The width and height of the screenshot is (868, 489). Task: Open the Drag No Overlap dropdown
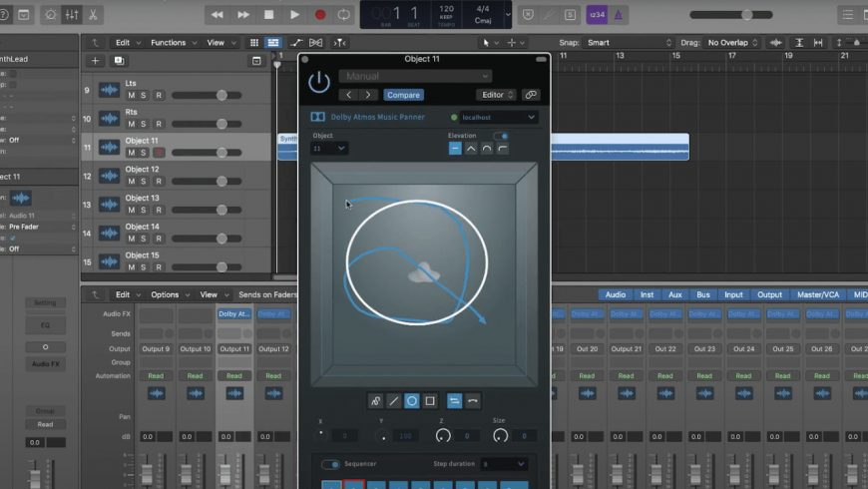click(732, 43)
